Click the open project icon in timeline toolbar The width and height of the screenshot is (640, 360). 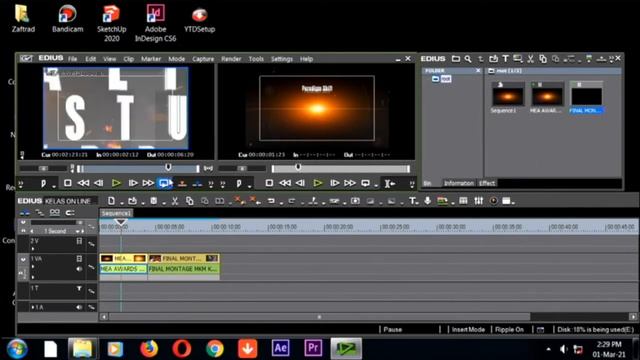132,201
